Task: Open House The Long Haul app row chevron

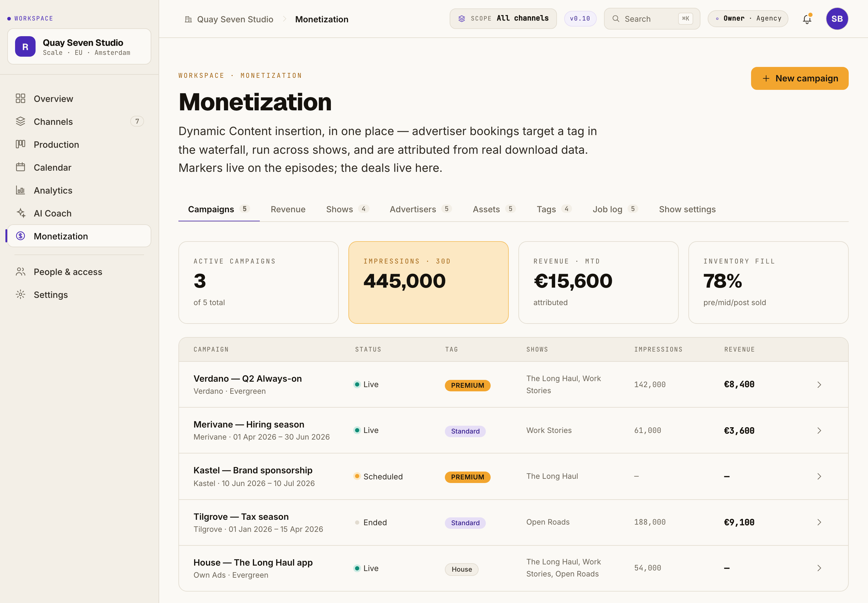Action: click(x=819, y=568)
